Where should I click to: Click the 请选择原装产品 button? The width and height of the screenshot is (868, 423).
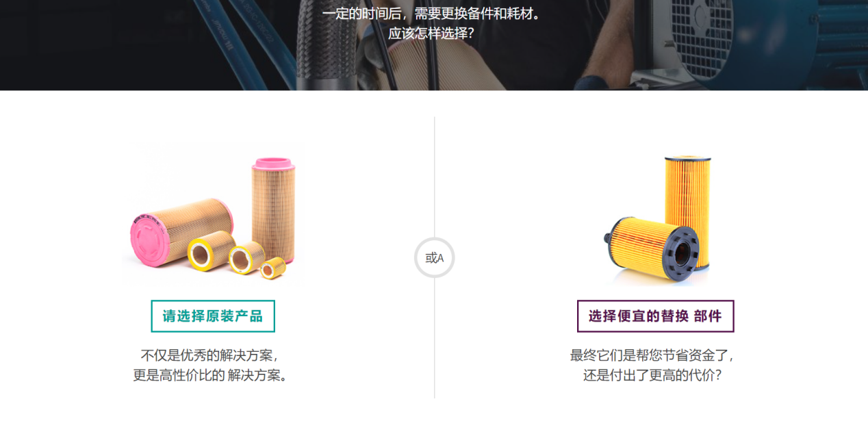tap(213, 316)
